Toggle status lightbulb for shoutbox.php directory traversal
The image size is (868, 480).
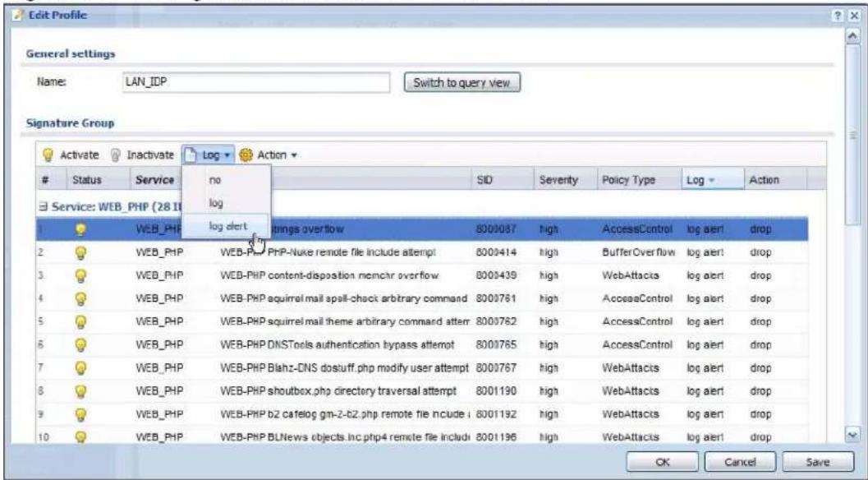80,391
